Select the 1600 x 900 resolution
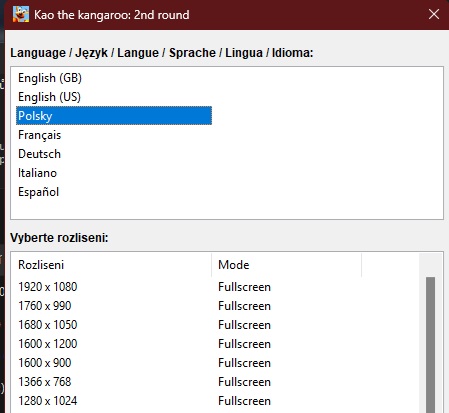 click(45, 363)
